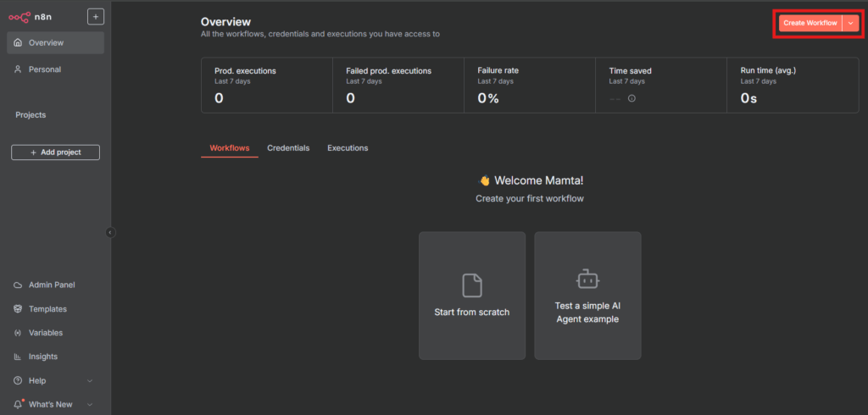Screen dimensions: 868x415
Task: Go to Personal in the sidebar
Action: tap(44, 69)
